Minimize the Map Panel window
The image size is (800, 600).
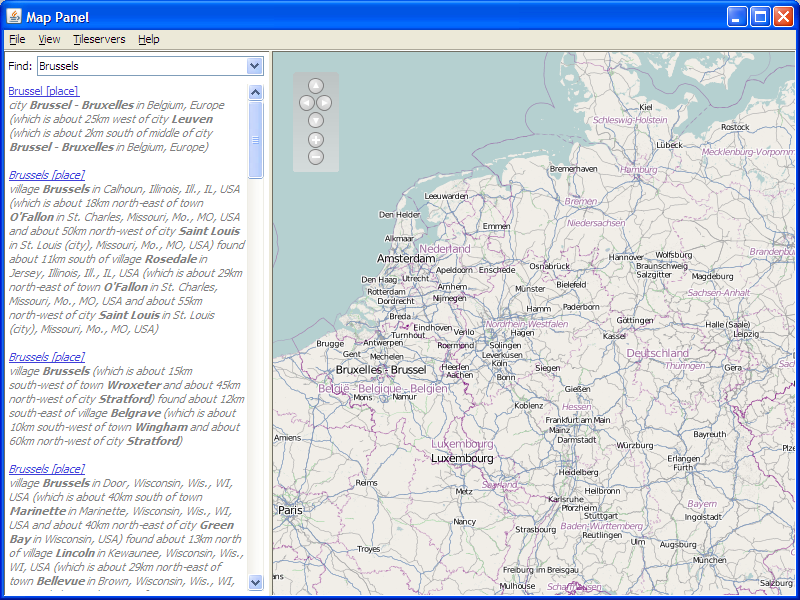point(737,17)
